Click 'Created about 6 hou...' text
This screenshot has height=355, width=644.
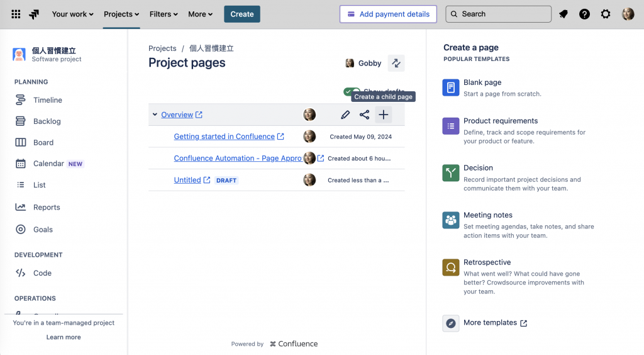coord(359,159)
